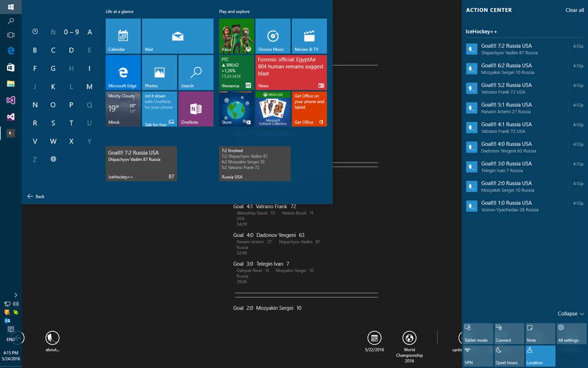Click the Search tile in Start

coord(196,73)
